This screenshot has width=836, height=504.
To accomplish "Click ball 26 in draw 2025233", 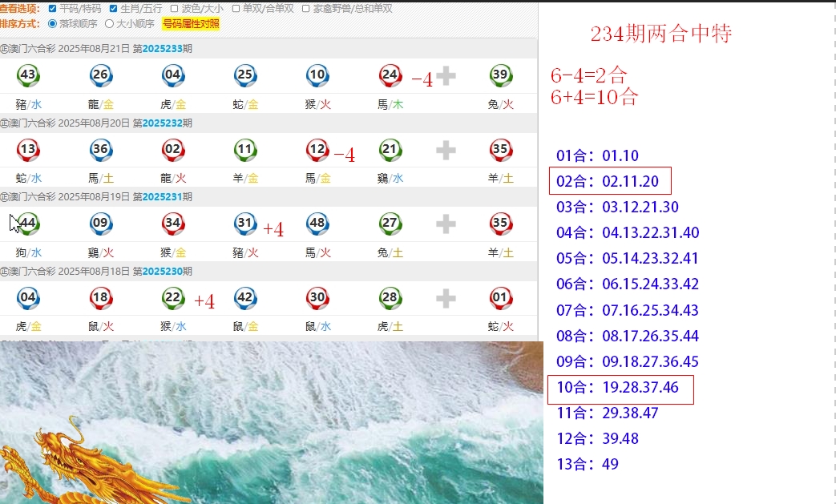I will pyautogui.click(x=101, y=75).
